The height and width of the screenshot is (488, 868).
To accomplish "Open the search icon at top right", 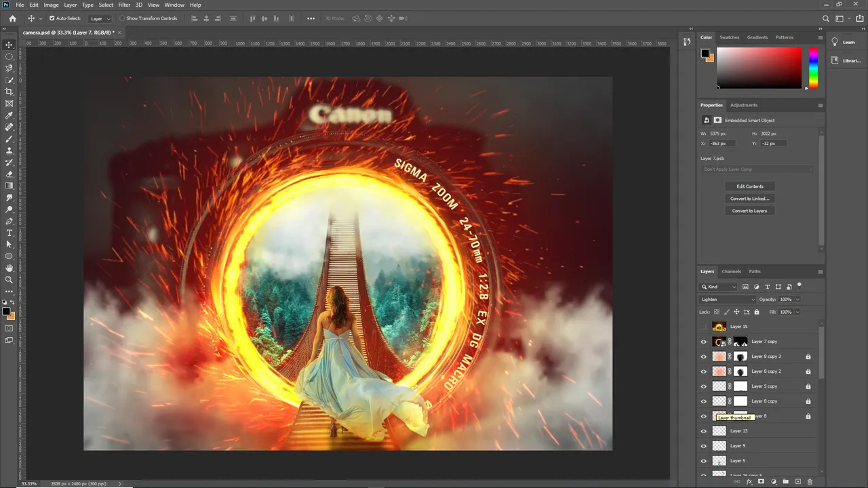I will [x=825, y=19].
